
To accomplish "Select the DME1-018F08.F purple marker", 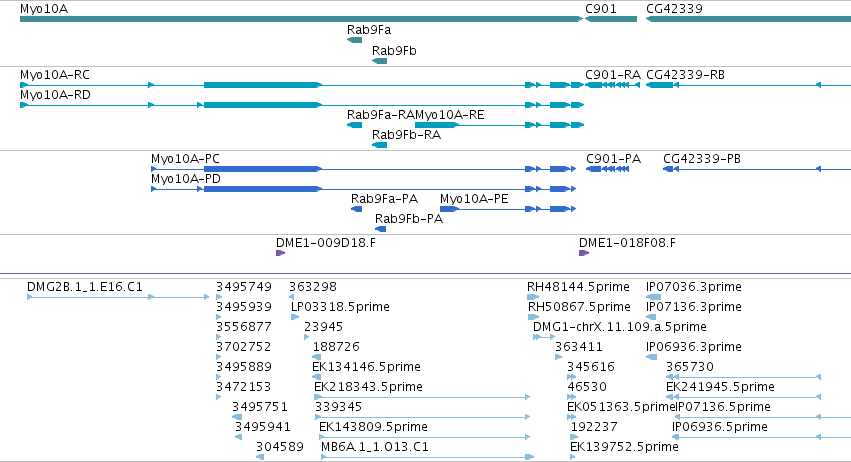I will [584, 253].
